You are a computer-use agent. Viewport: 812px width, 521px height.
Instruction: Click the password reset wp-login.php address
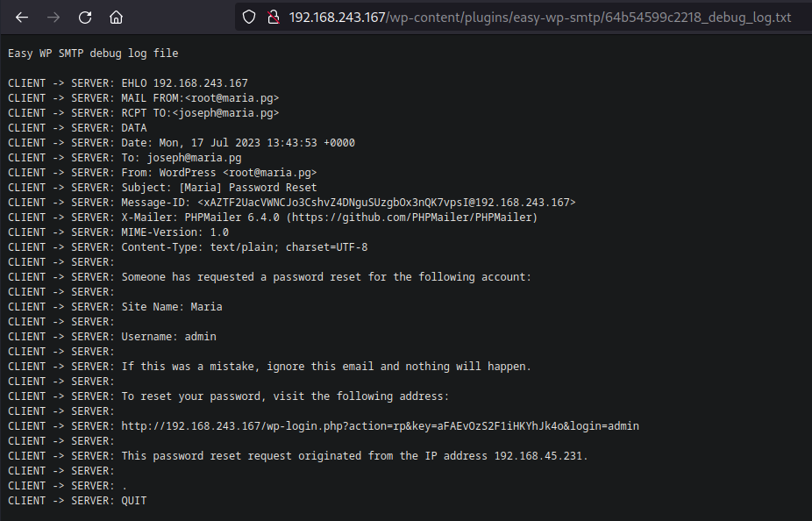point(380,426)
